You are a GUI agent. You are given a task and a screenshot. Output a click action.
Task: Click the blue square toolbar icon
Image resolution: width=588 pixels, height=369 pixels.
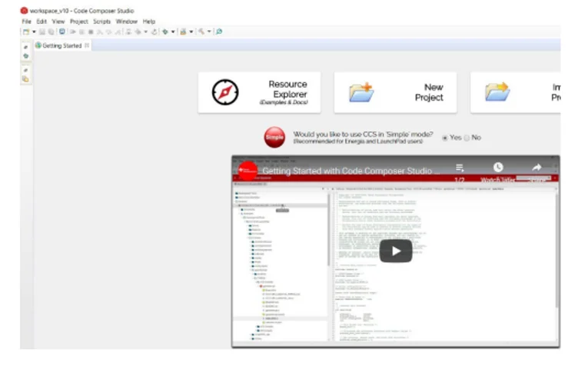pos(62,32)
